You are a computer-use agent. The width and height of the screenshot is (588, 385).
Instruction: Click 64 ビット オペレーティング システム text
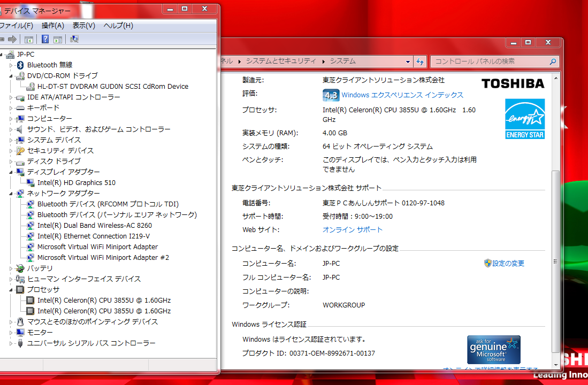[378, 147]
